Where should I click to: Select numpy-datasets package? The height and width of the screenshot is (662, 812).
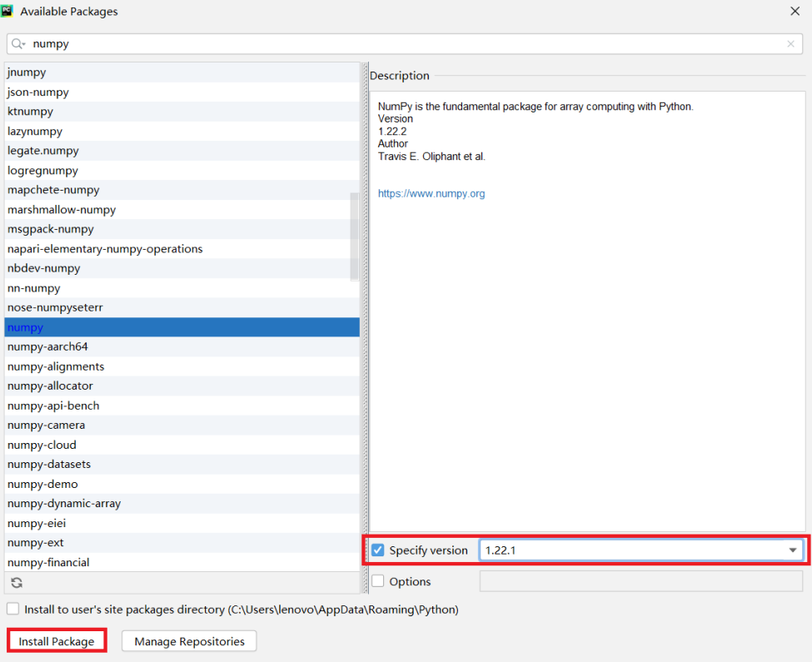tap(182, 465)
